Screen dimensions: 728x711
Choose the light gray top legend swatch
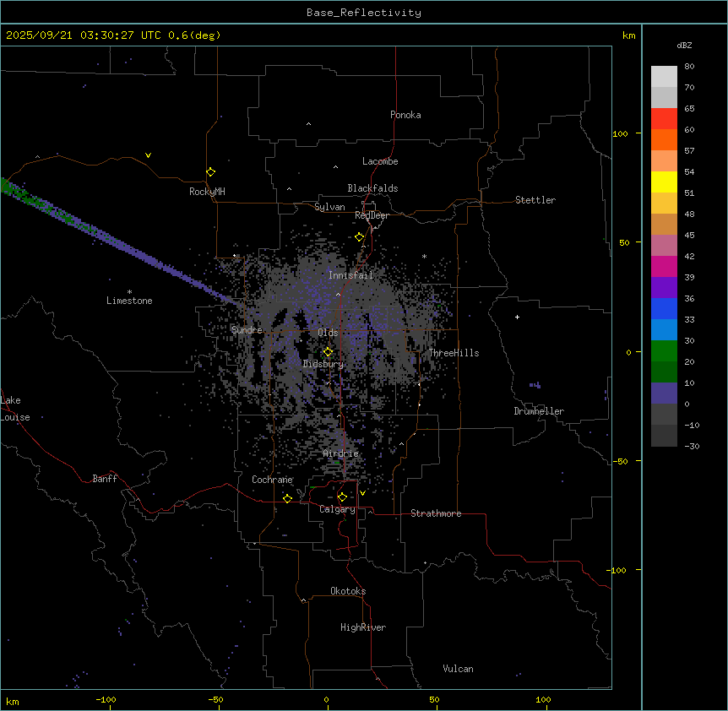click(664, 76)
